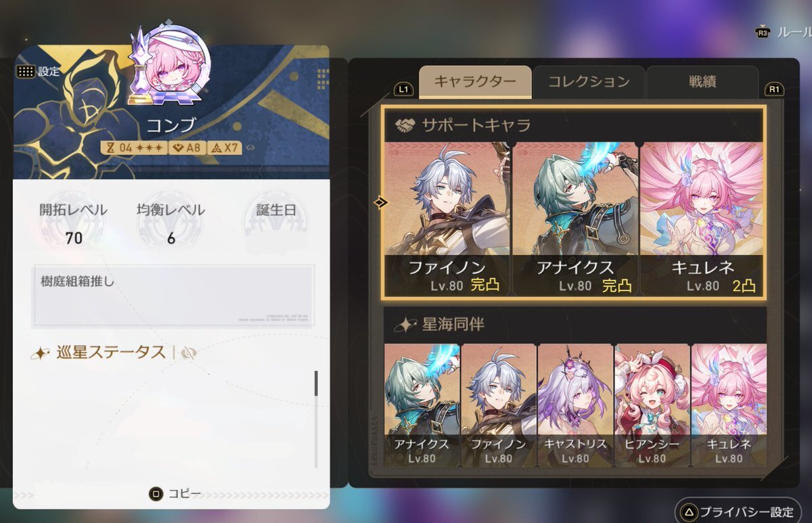812x523 pixels.
Task: Toggle 巡星ステータス hidden-eye visibility icon
Action: click(x=189, y=353)
